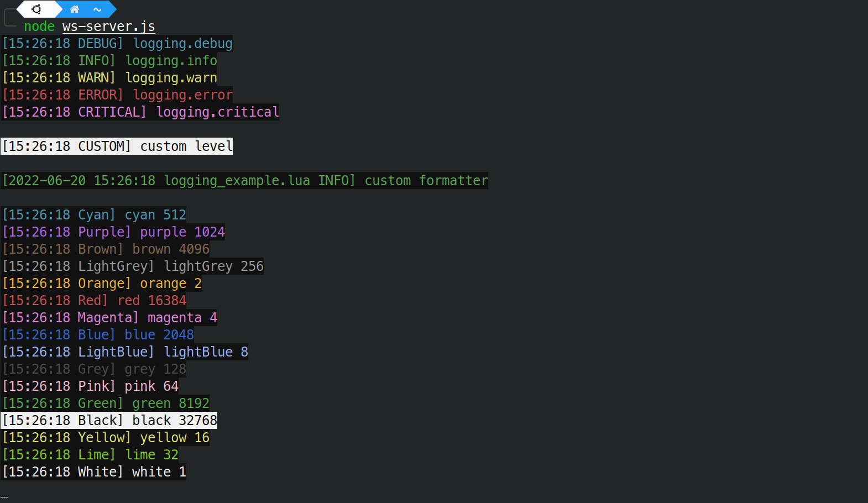Click the 'pink 64' log line
The image size is (868, 503).
click(x=90, y=386)
